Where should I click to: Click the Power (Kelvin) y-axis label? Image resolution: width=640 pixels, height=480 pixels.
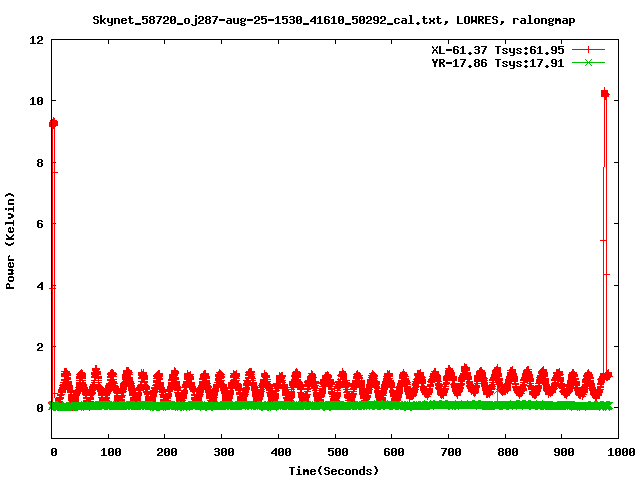[10, 241]
